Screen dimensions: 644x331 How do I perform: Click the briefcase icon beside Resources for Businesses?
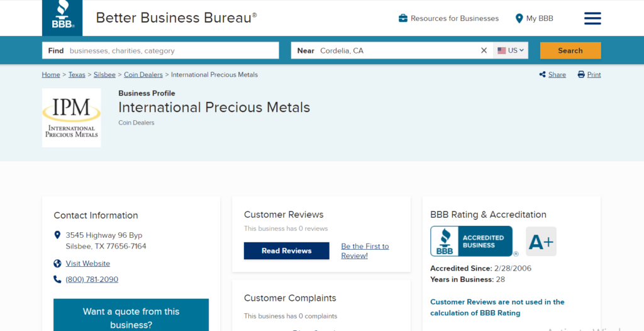point(403,18)
